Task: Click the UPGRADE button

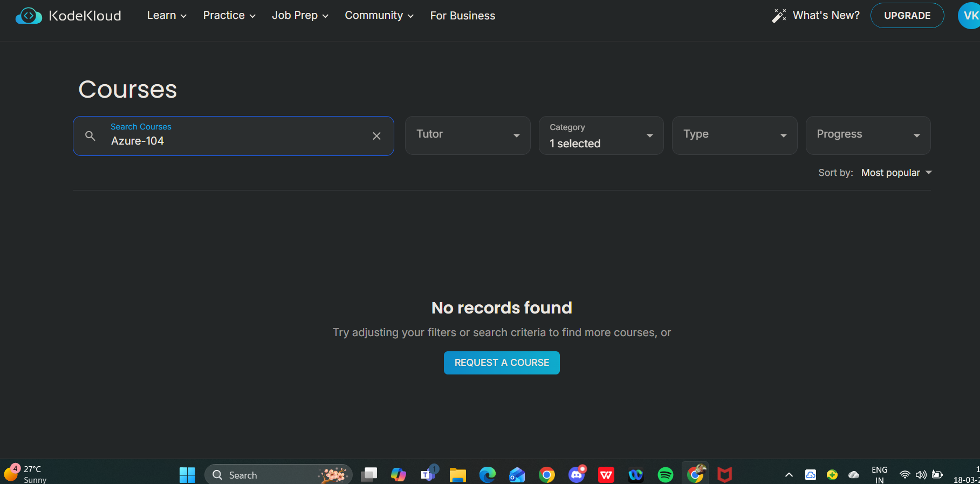Action: tap(907, 16)
